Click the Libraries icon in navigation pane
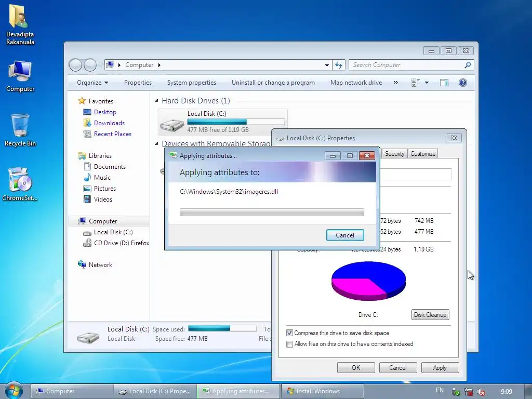The width and height of the screenshot is (532, 399). click(x=82, y=156)
